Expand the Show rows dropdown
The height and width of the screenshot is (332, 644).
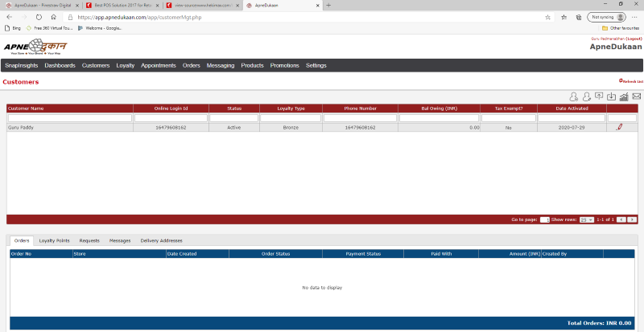pyautogui.click(x=587, y=219)
